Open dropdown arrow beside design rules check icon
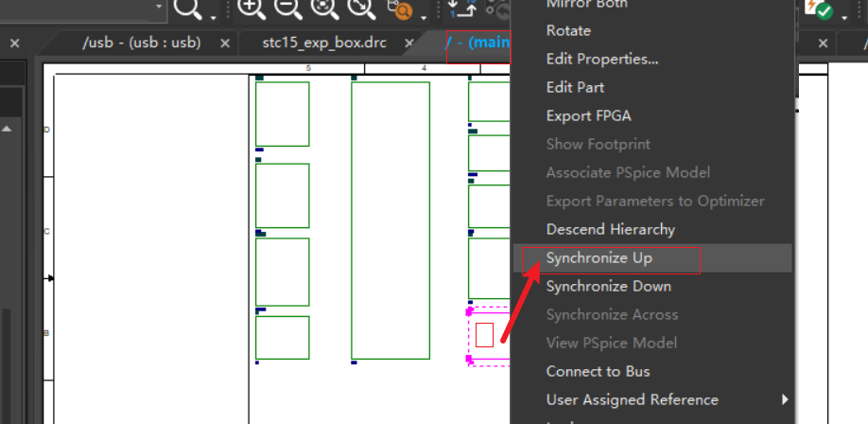This screenshot has width=868, height=424. point(844,18)
